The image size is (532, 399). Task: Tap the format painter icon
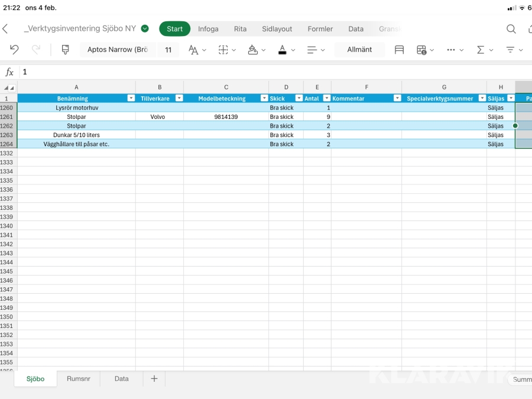pos(65,50)
